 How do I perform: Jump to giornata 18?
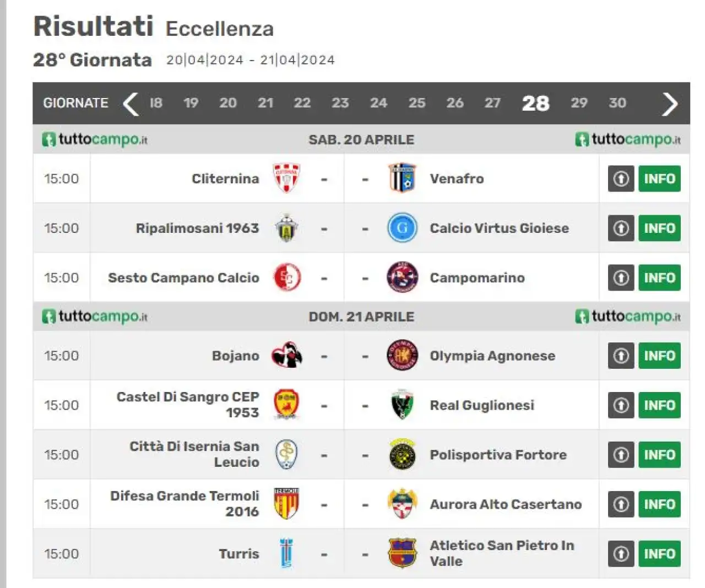156,103
